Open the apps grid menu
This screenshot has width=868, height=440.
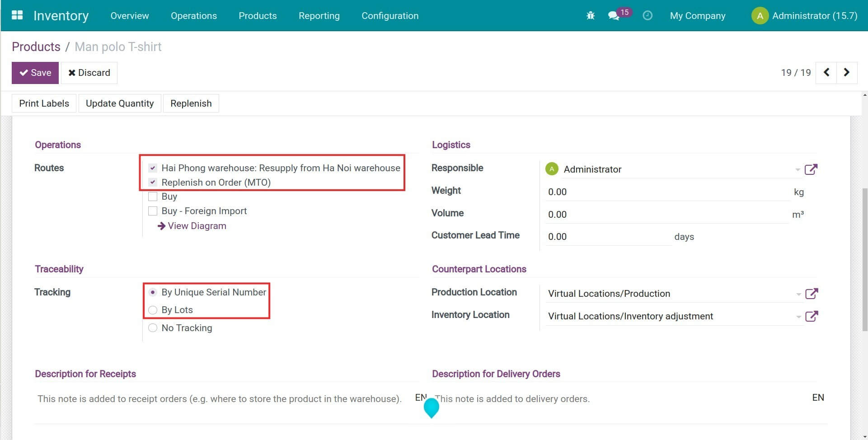[17, 15]
